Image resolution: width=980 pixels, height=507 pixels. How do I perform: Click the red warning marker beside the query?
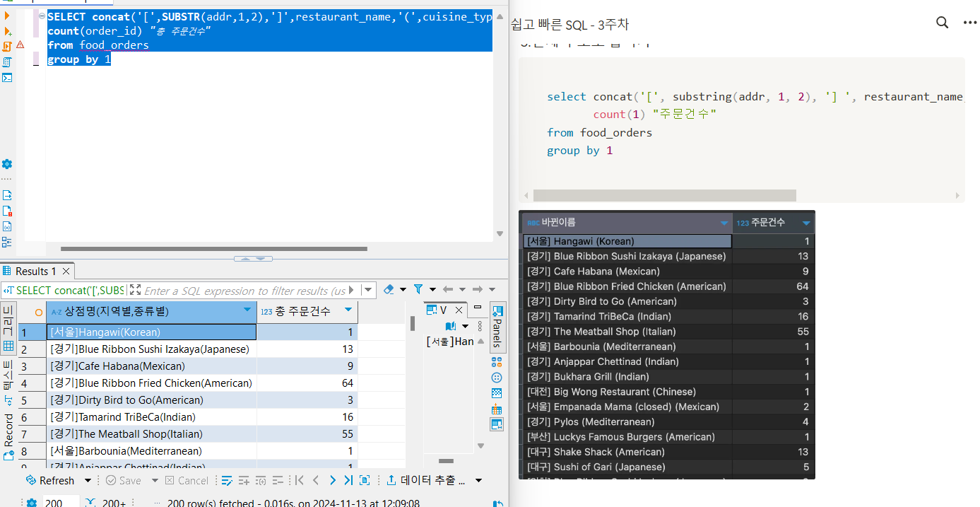click(x=20, y=45)
